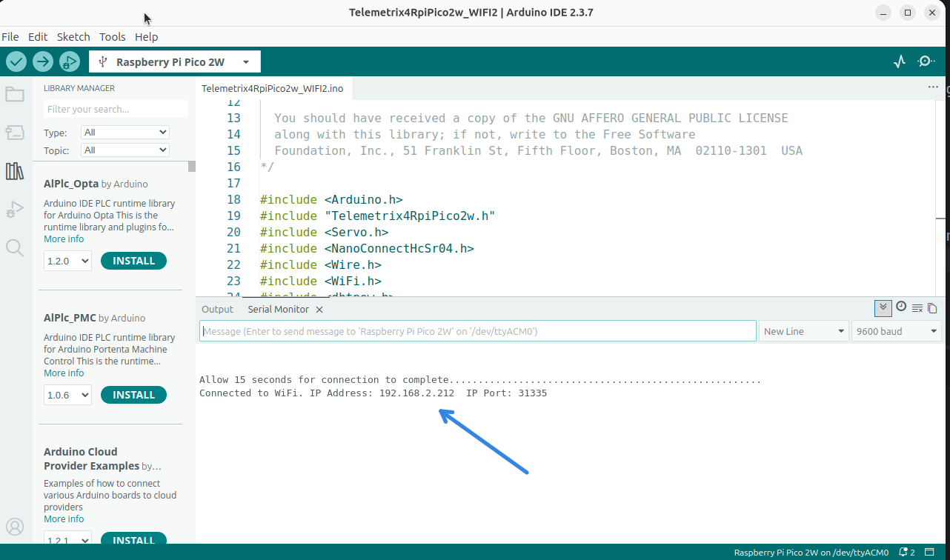Install the AlPlc_Opta library
This screenshot has width=950, height=560.
pyautogui.click(x=133, y=261)
